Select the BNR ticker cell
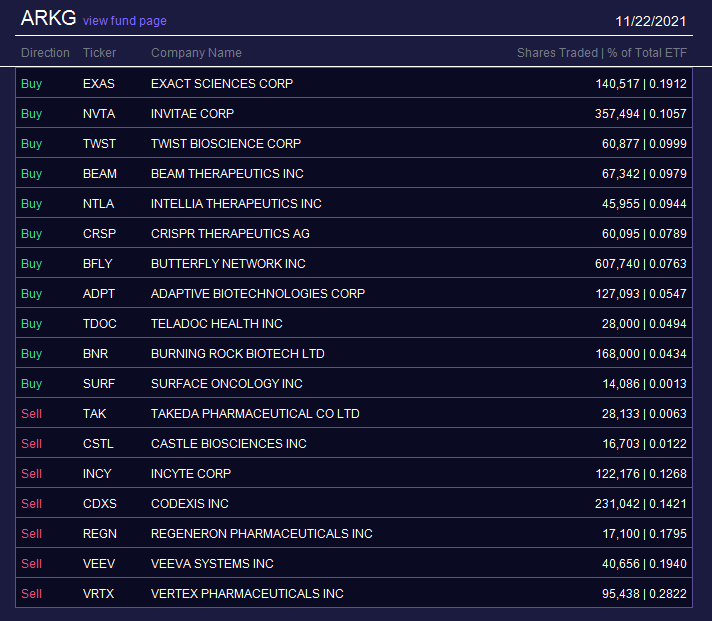The width and height of the screenshot is (712, 621). [95, 353]
